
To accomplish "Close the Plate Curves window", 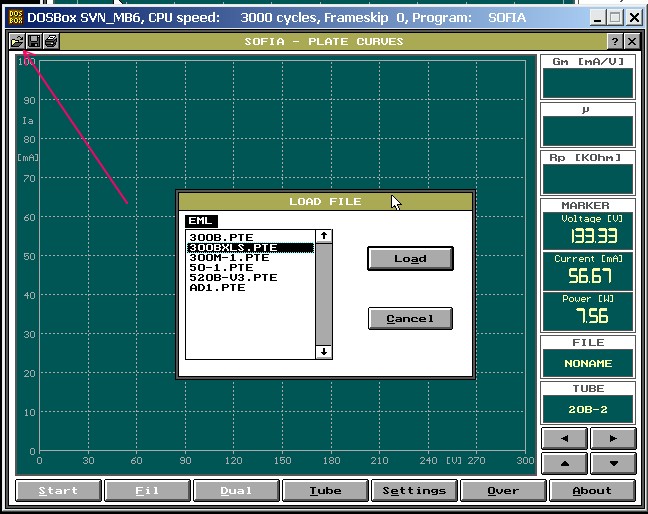I will [631, 41].
